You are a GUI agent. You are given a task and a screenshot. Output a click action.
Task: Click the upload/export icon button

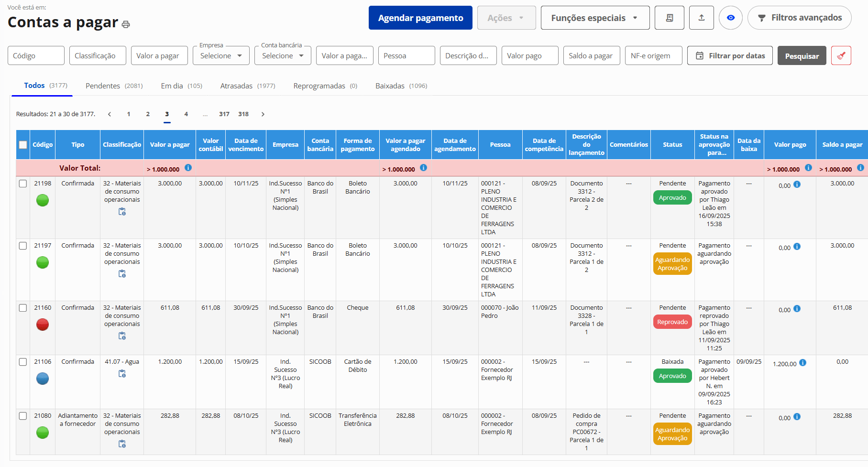pos(701,18)
